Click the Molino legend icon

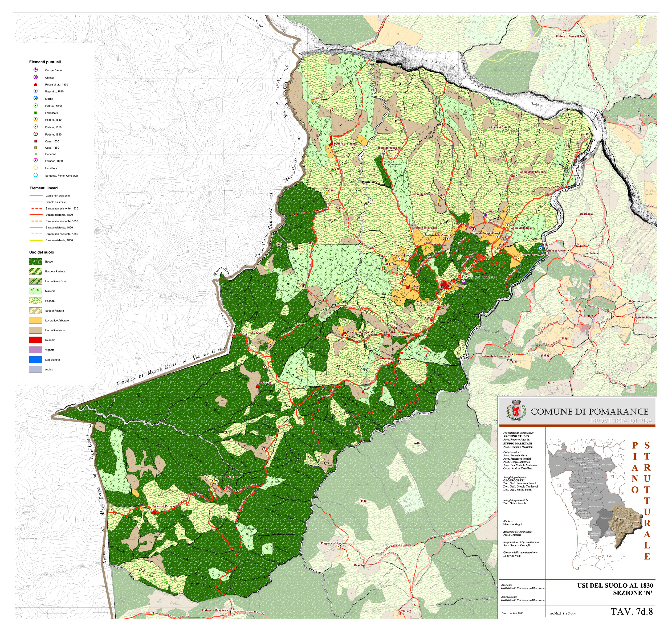(x=35, y=98)
